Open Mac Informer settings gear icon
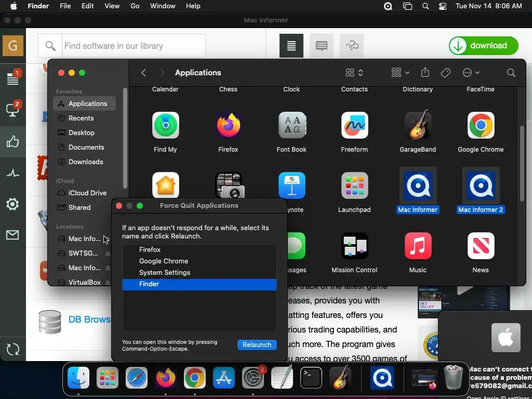Image resolution: width=532 pixels, height=399 pixels. 12,204
